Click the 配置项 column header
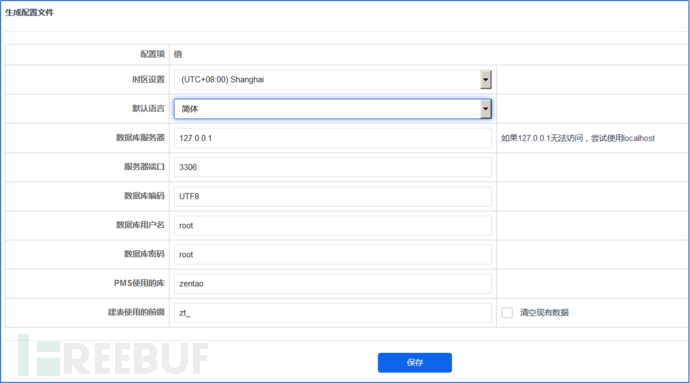690x383 pixels. point(152,54)
